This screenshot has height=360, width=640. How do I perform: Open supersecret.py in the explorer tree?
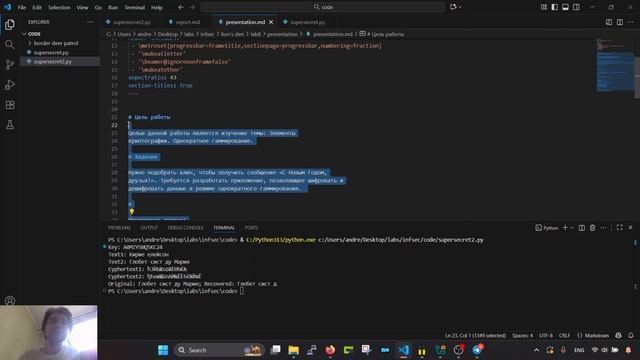coord(51,52)
